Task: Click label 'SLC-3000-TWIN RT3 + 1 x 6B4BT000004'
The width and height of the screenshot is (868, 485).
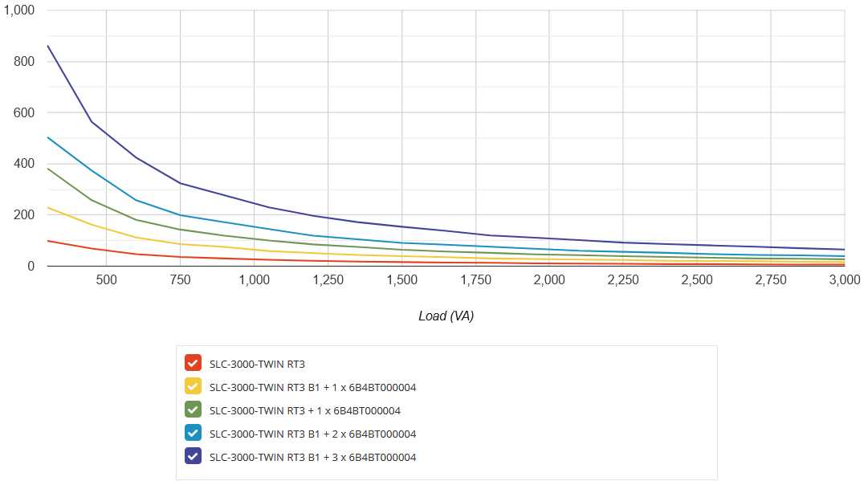Action: tap(304, 410)
